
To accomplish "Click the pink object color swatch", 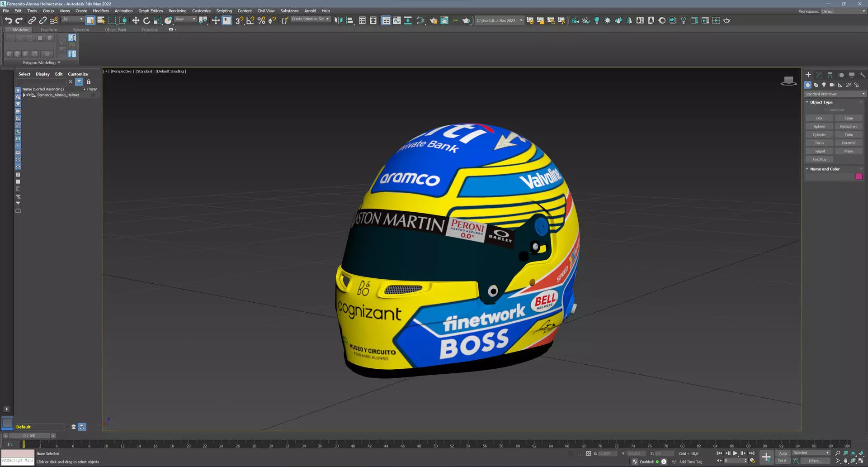I will (x=859, y=176).
